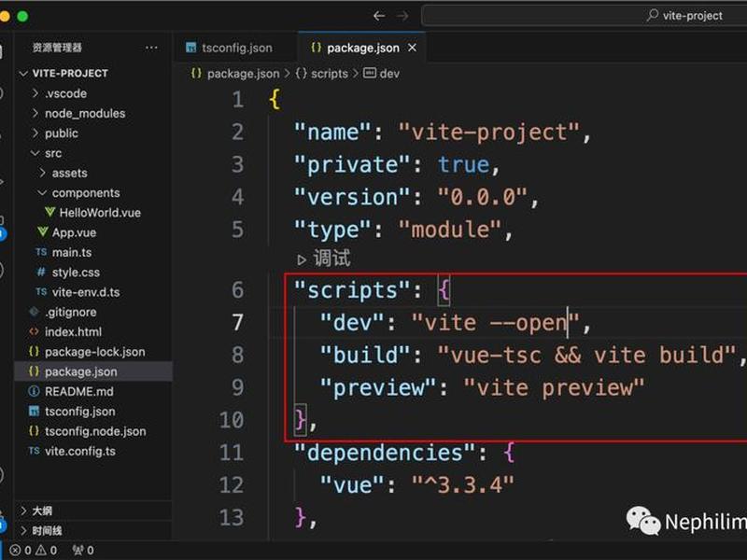Click the 调试 debug code lens

click(x=324, y=259)
